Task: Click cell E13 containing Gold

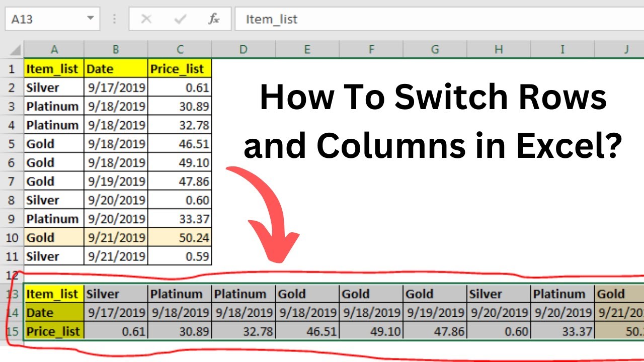Action: coord(307,294)
